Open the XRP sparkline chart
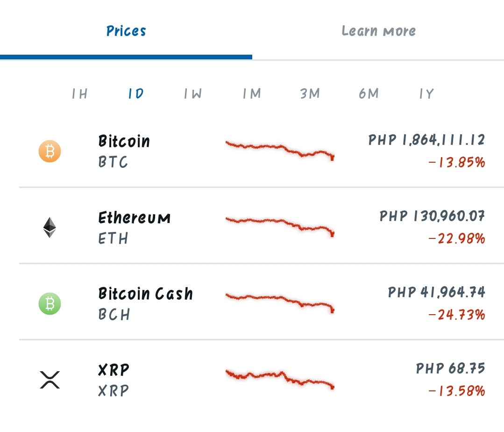This screenshot has width=504, height=432. point(280,380)
